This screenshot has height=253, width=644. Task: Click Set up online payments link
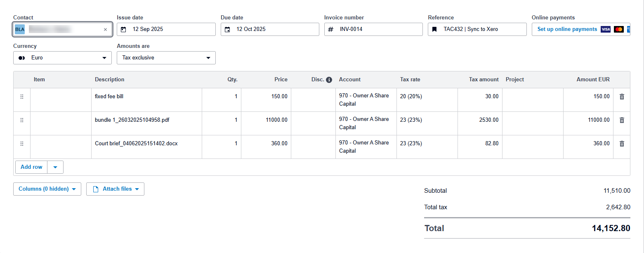(567, 29)
